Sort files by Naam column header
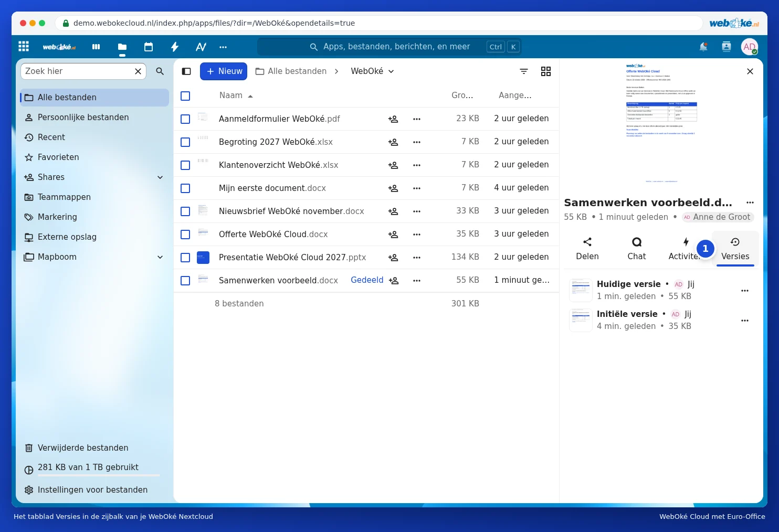 [x=236, y=95]
